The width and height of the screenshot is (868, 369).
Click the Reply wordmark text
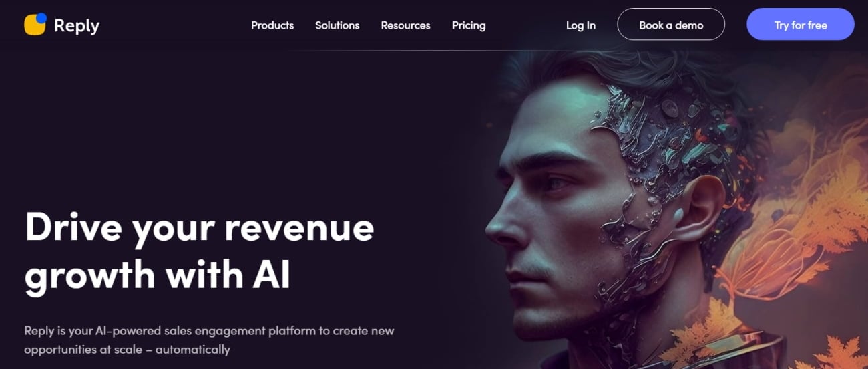[76, 26]
